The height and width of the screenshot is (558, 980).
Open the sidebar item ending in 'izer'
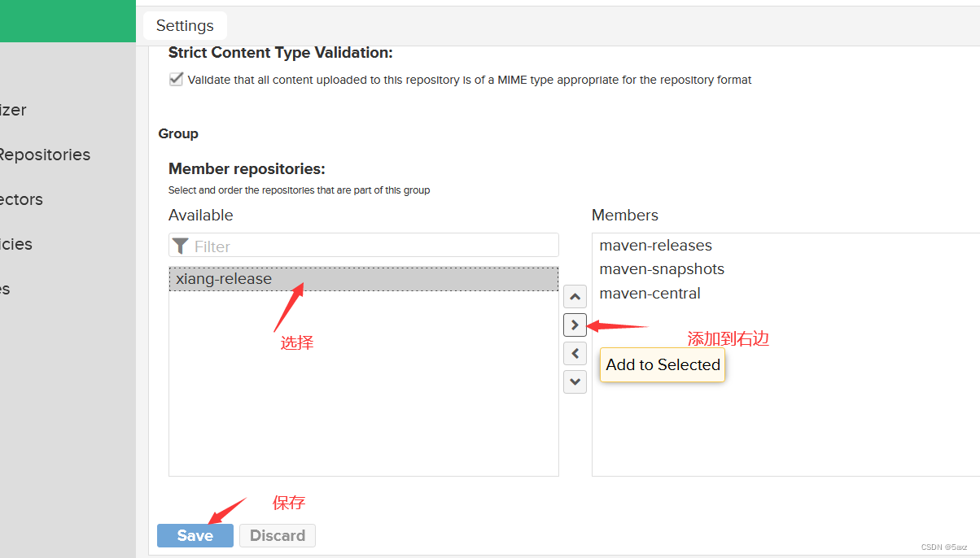(13, 110)
